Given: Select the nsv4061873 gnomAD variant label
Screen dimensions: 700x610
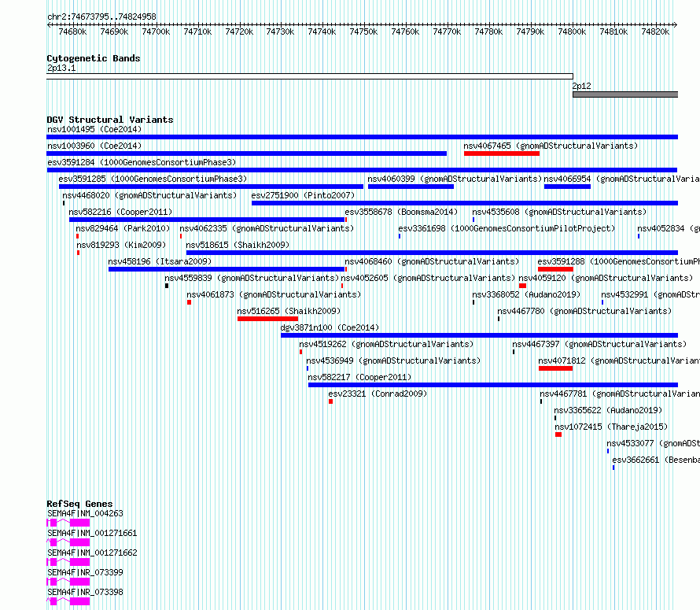Looking at the screenshot, I should 274,295.
